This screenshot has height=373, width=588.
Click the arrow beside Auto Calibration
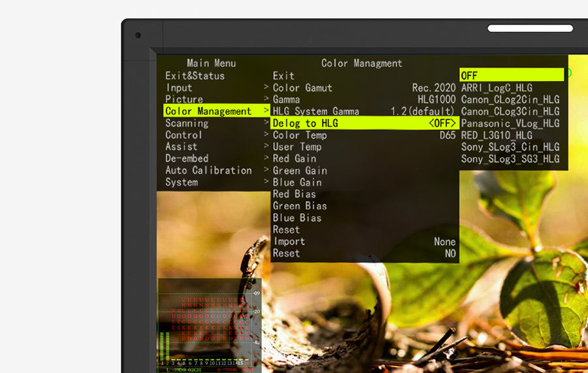pos(267,169)
